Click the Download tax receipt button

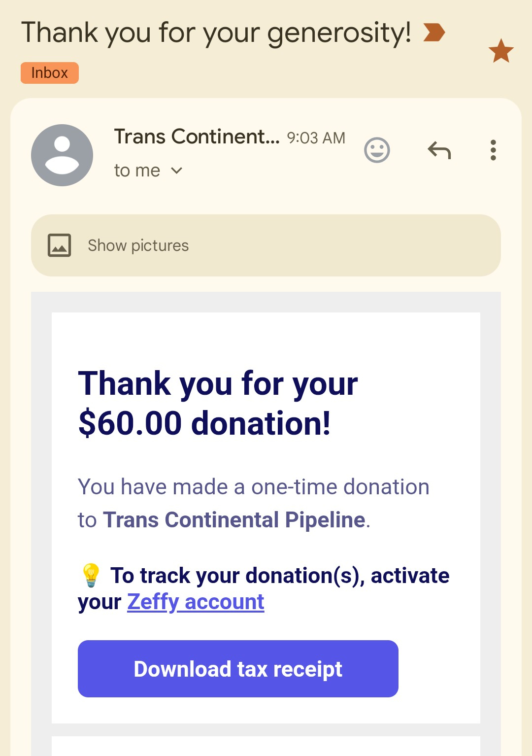(238, 669)
